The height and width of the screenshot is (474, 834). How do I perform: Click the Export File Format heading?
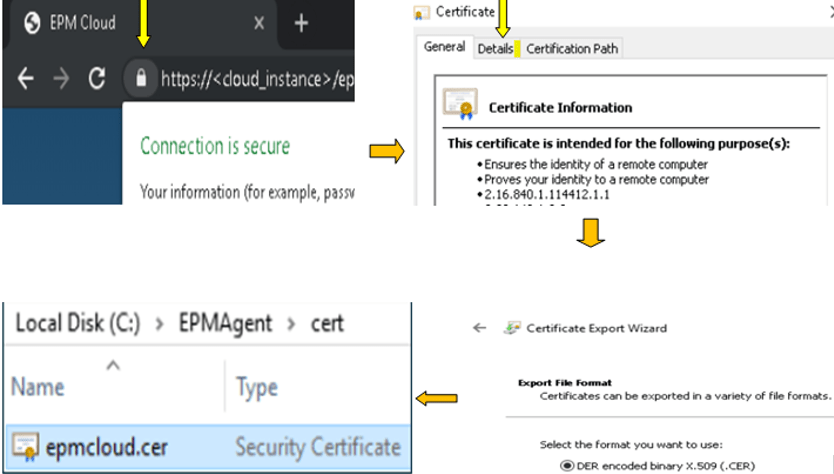pos(564,382)
